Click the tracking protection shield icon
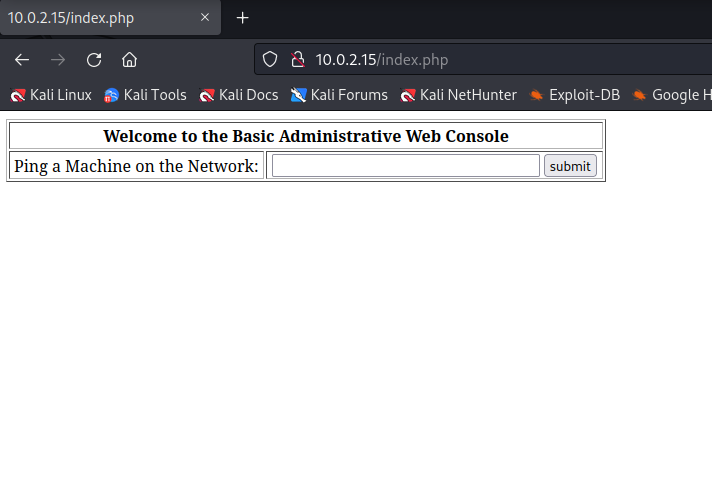The height and width of the screenshot is (496, 712). (270, 59)
